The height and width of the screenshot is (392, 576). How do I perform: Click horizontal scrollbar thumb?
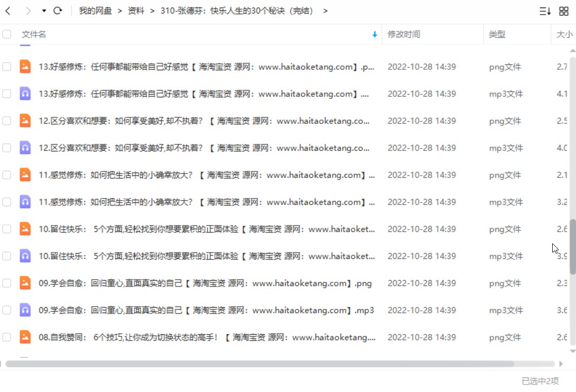coord(260,364)
